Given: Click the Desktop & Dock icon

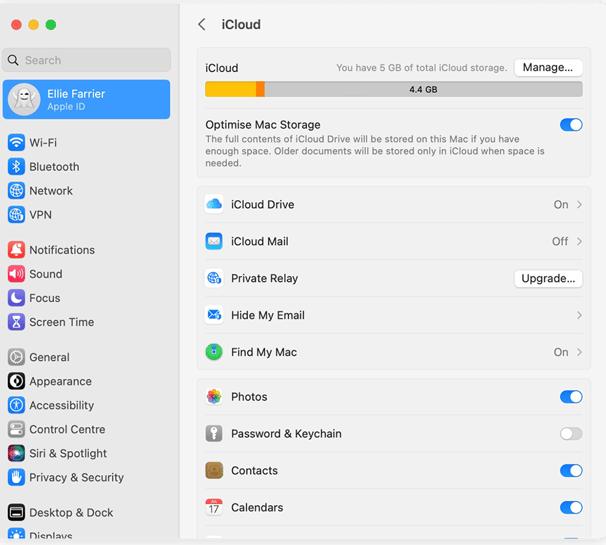Looking at the screenshot, I should coord(16,513).
